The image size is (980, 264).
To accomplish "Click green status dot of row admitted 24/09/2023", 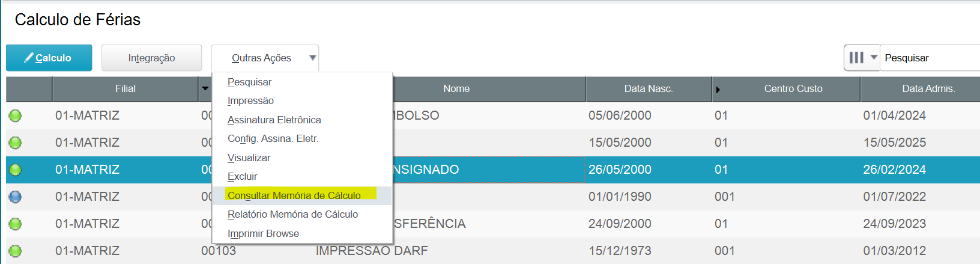I will point(16,224).
